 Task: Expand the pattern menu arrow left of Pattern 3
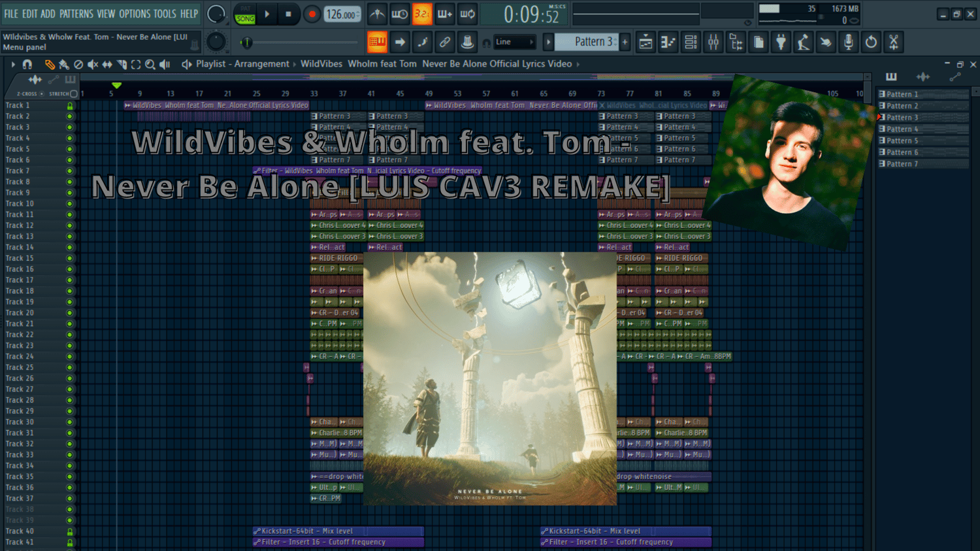click(549, 42)
